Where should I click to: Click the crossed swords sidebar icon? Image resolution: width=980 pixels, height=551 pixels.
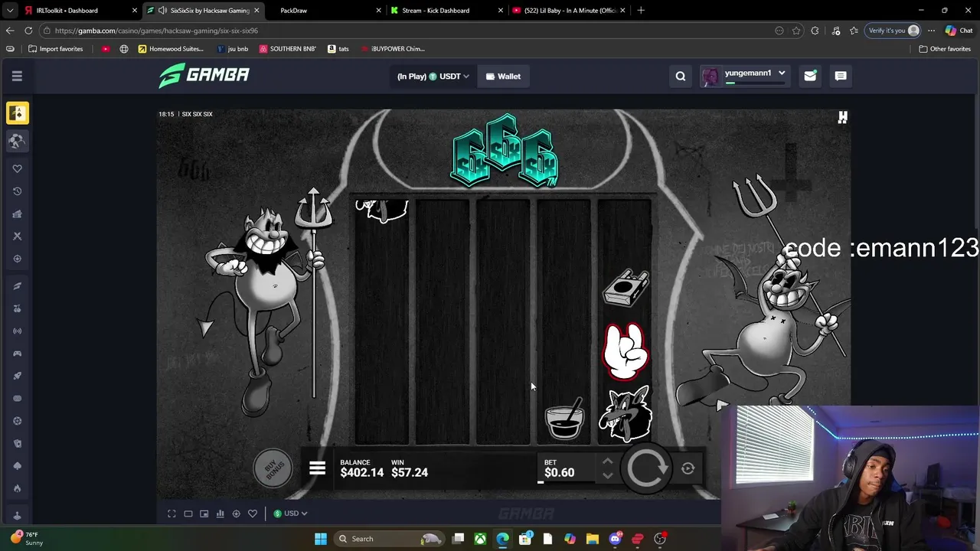(17, 236)
